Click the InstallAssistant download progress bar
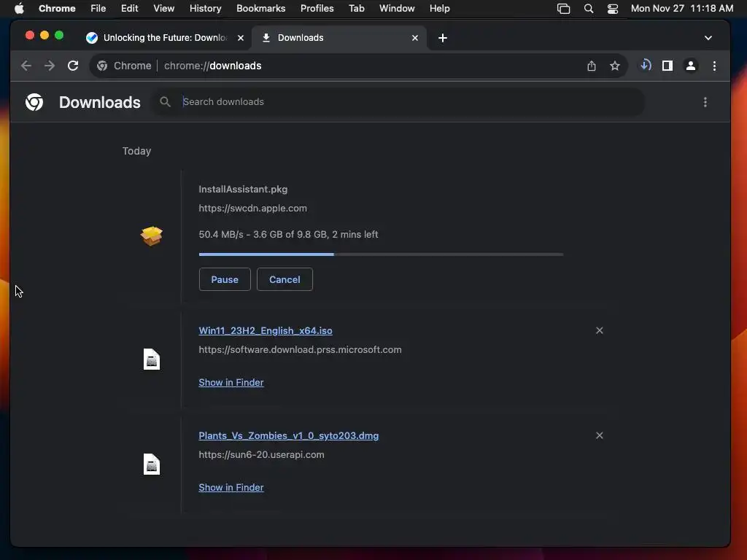Screen dimensions: 747x560 pos(381,254)
